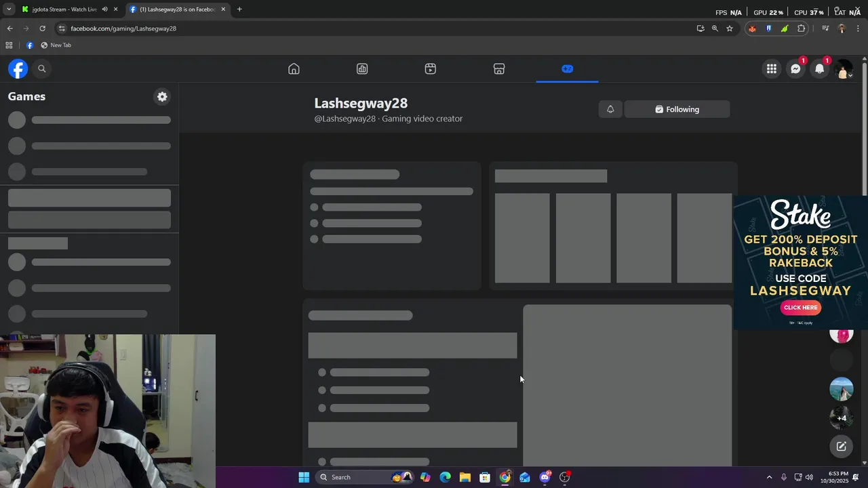868x488 pixels.
Task: Select the Gaming controller tab
Action: click(x=568, y=68)
